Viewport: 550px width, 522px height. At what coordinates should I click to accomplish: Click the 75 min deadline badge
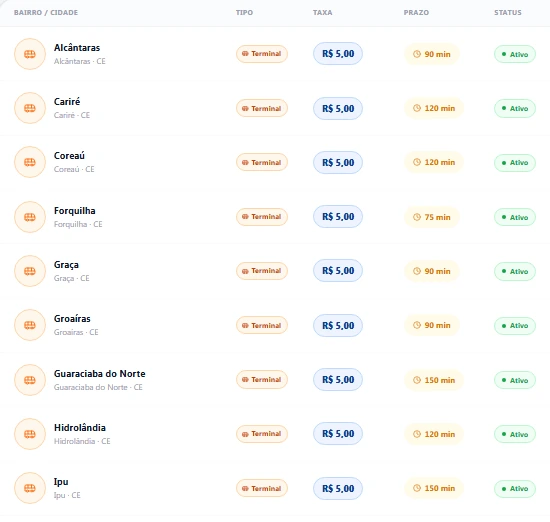click(x=432, y=217)
